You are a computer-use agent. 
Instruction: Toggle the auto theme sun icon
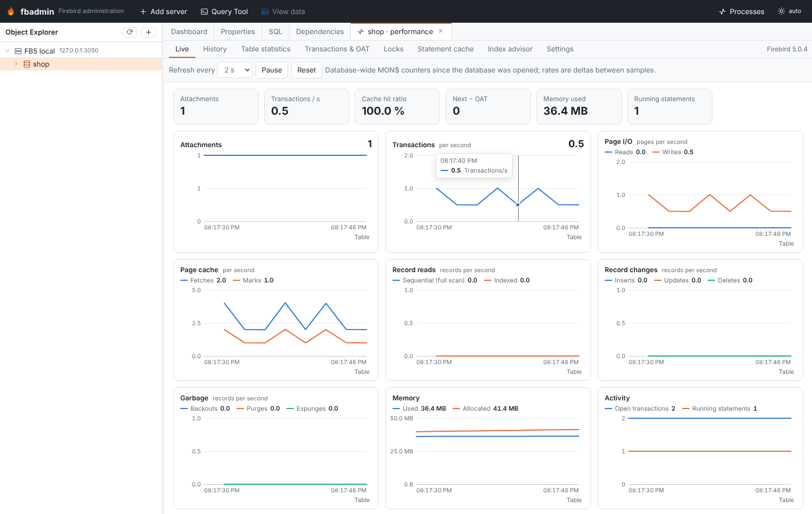coord(781,11)
